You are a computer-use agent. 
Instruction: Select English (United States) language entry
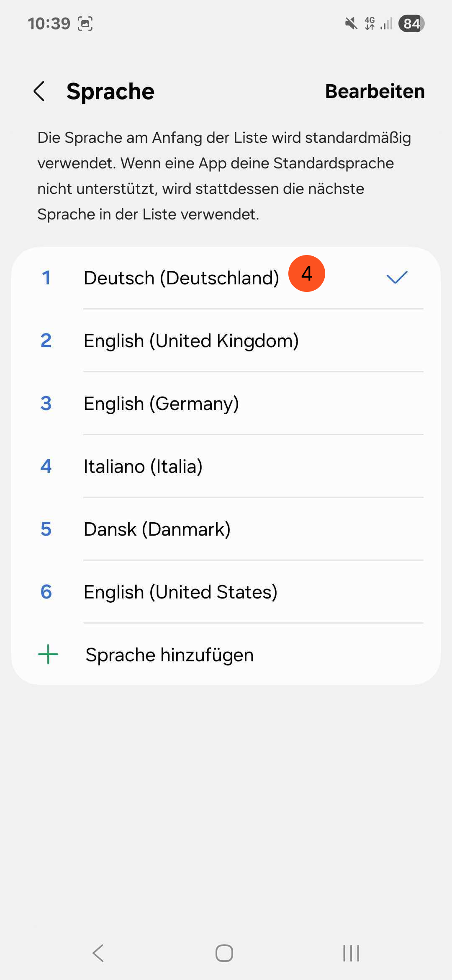pyautogui.click(x=180, y=592)
